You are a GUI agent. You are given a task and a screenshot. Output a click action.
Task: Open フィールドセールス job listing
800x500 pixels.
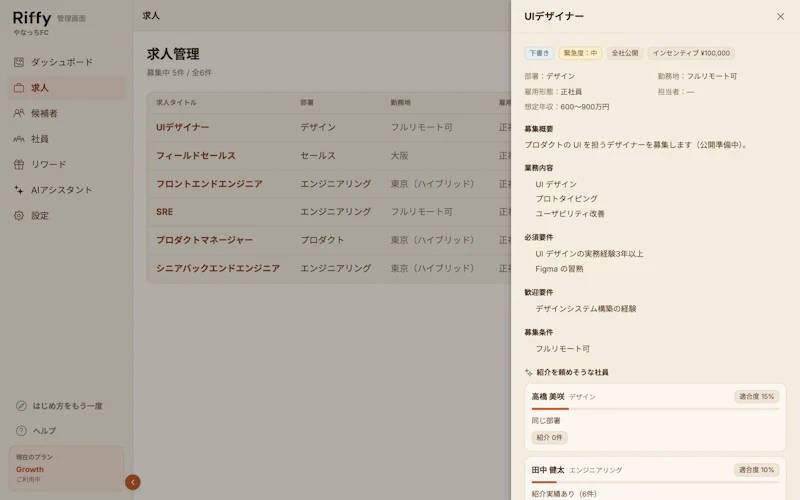tap(195, 156)
